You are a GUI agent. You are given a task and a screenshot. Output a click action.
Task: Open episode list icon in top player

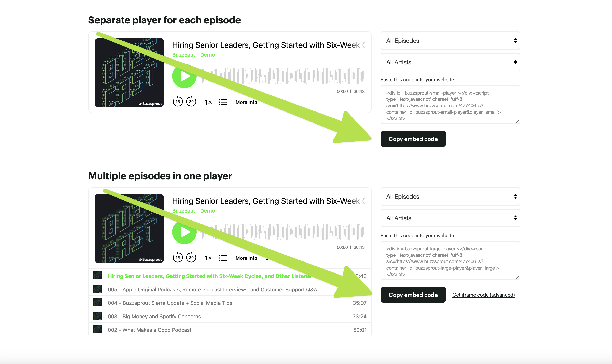pos(223,102)
